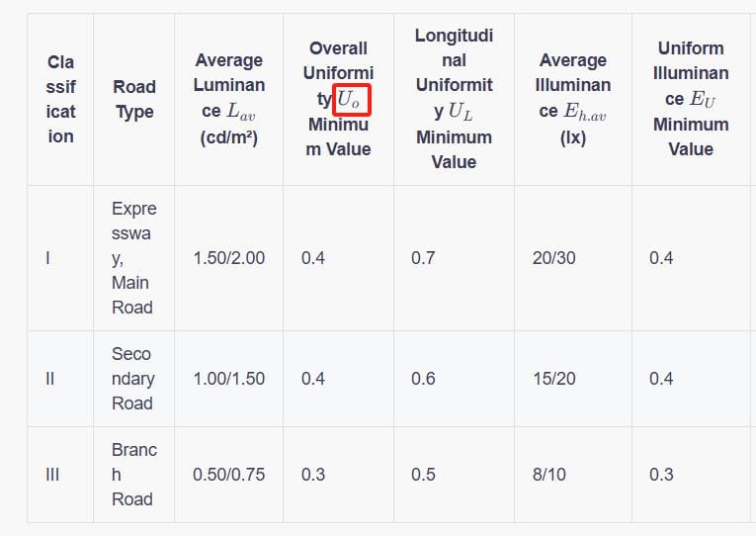Select classification III row label
The width and height of the screenshot is (756, 536).
pos(52,475)
